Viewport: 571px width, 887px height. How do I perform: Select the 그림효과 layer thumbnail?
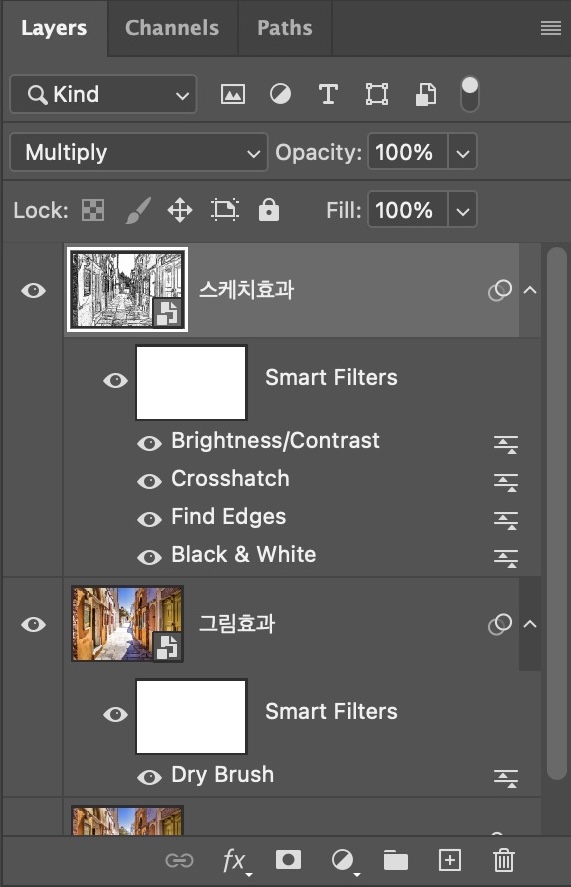(x=127, y=623)
